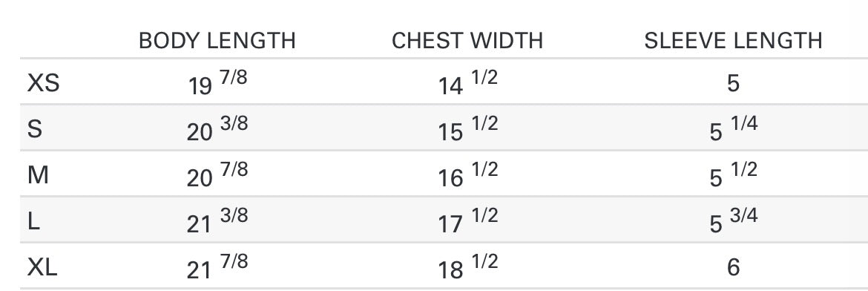The height and width of the screenshot is (291, 868).
Task: Click XS body length 19 7/8
Action: (217, 83)
